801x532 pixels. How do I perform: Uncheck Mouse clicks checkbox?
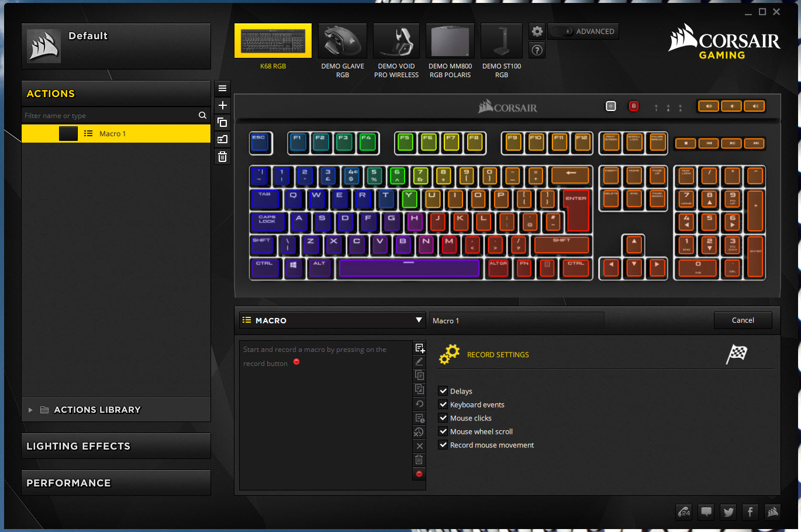[443, 418]
